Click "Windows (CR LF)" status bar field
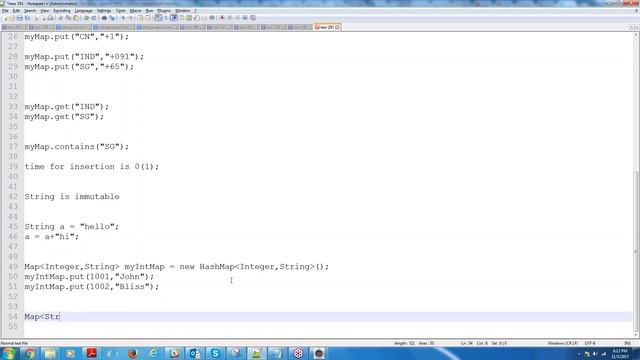This screenshot has height=360, width=640. pyautogui.click(x=562, y=343)
